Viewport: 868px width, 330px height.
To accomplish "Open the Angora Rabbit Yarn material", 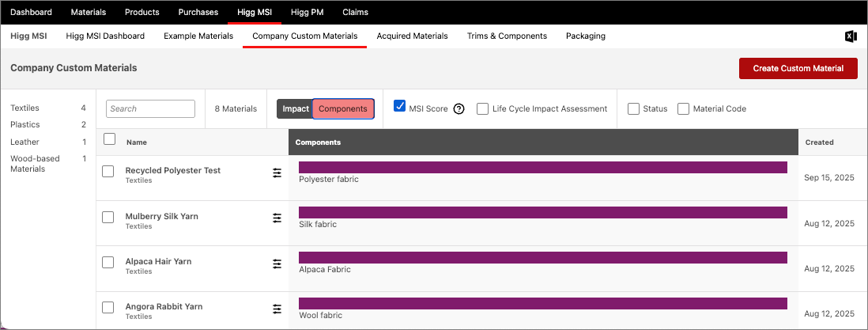I will (x=164, y=306).
